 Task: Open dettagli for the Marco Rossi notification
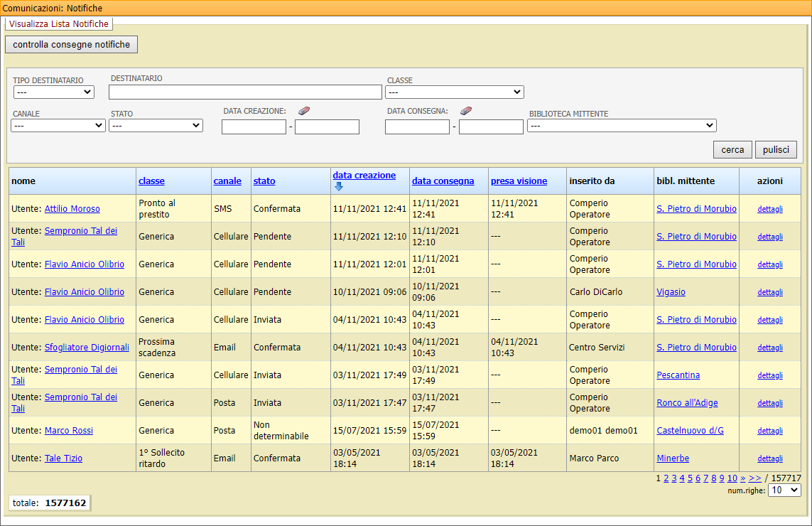tap(769, 430)
